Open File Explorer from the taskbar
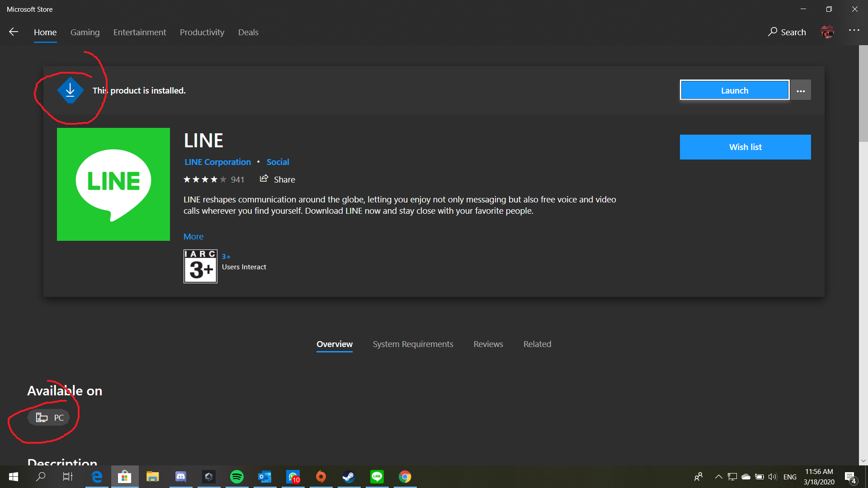The height and width of the screenshot is (488, 868). pyautogui.click(x=153, y=477)
